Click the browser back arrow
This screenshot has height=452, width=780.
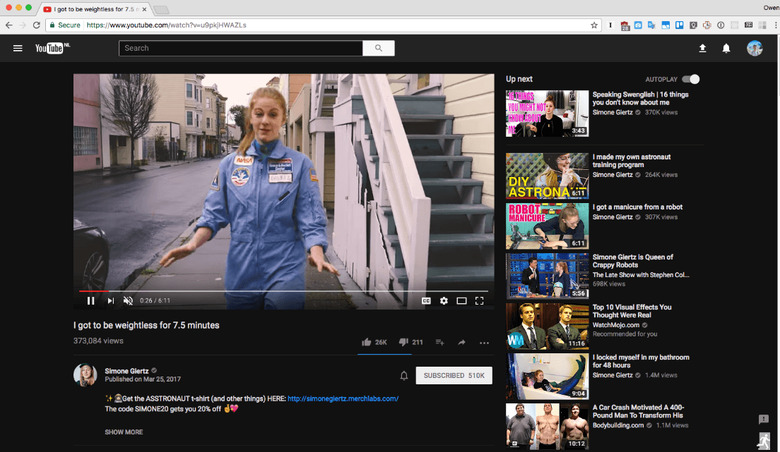click(x=9, y=25)
